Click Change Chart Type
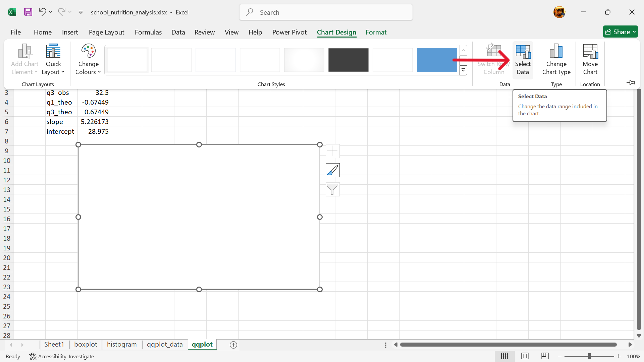This screenshot has width=644, height=362. tap(556, 60)
